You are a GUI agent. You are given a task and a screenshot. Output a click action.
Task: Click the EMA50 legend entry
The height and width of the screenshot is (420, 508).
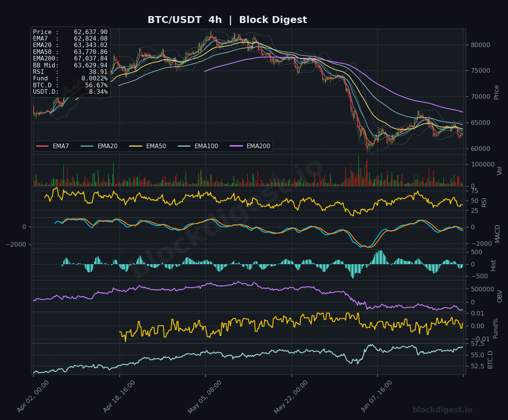tap(148, 146)
